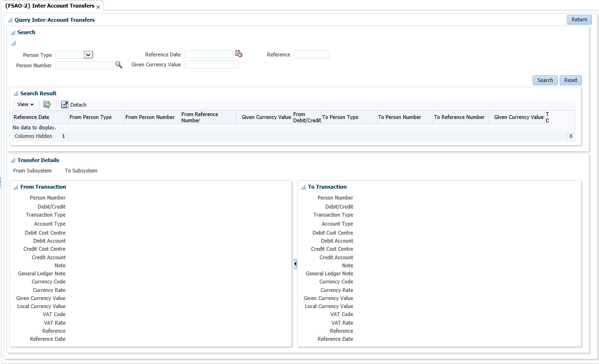Select the Inter Account Transfers tab
The width and height of the screenshot is (599, 364).
[49, 6]
